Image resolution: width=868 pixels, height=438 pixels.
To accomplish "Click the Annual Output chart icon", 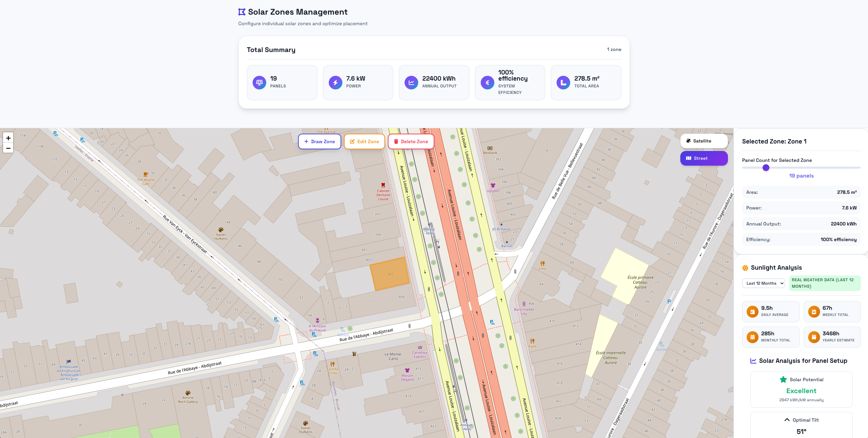I will pyautogui.click(x=411, y=82).
